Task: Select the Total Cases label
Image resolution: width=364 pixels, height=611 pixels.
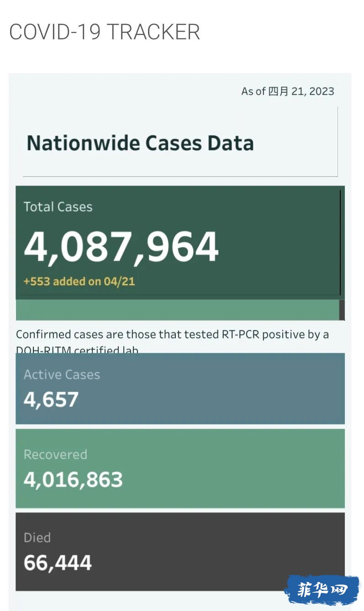Action: pyautogui.click(x=58, y=207)
